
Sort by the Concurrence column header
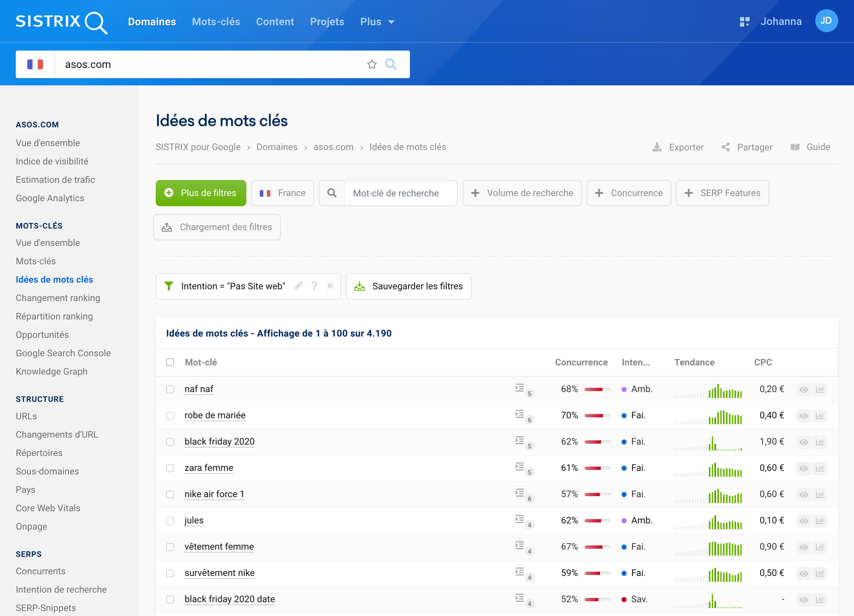(581, 362)
